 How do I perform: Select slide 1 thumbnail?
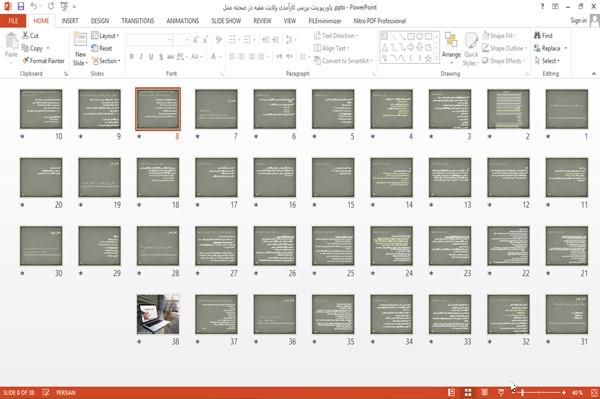tap(567, 109)
